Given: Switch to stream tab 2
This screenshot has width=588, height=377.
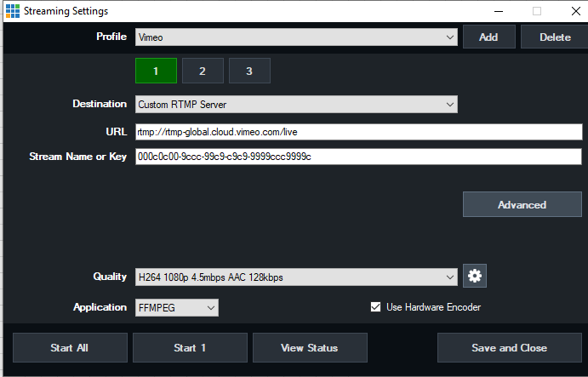Looking at the screenshot, I should tap(203, 71).
